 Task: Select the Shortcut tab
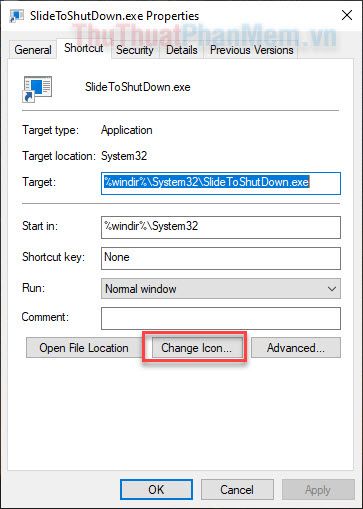pos(84,48)
